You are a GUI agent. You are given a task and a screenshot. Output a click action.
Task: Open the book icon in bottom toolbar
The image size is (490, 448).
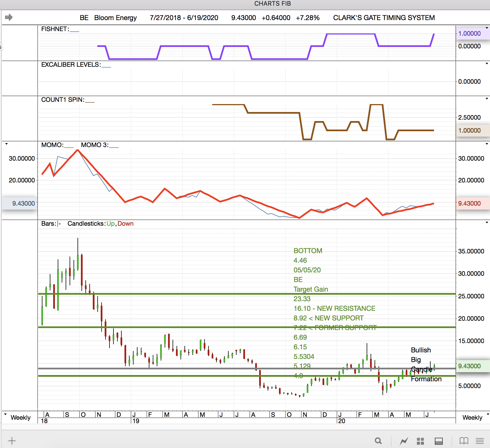click(x=464, y=441)
